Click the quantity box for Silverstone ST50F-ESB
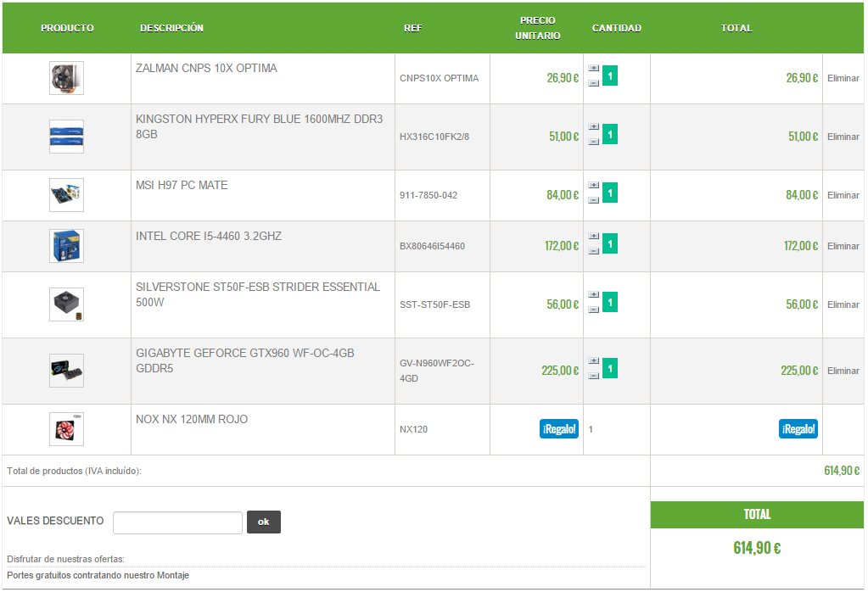This screenshot has width=868, height=592. pyautogui.click(x=610, y=302)
